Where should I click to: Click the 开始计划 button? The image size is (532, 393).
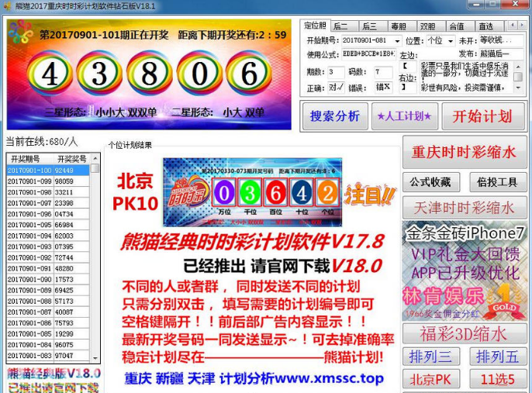[x=483, y=116]
